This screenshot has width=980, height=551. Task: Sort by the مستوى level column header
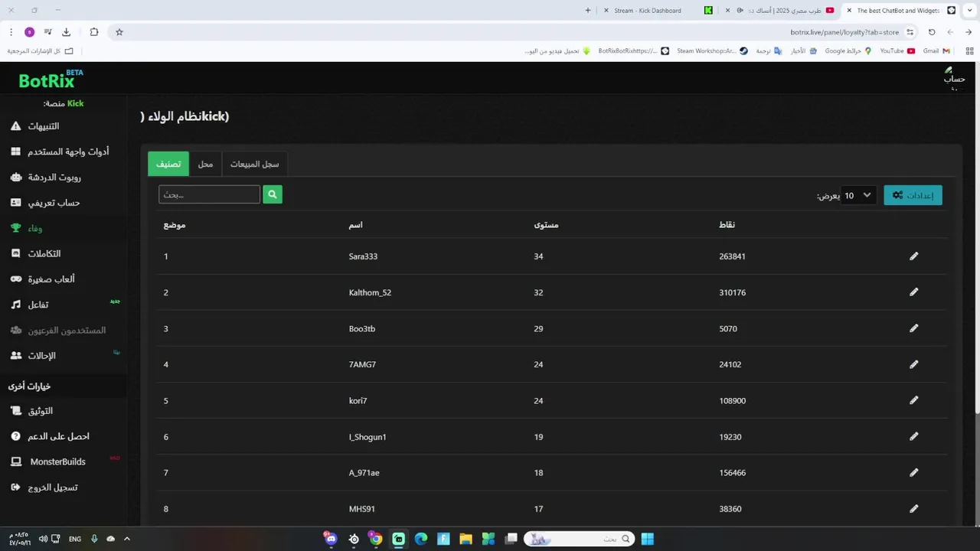tap(546, 225)
